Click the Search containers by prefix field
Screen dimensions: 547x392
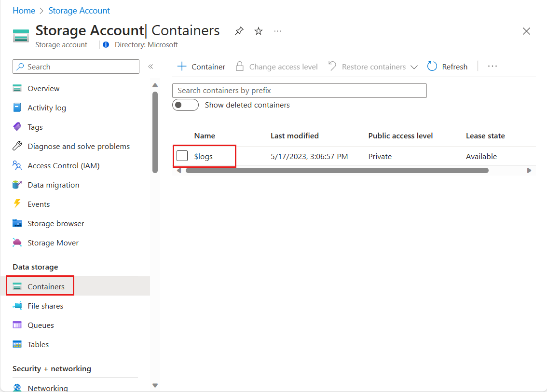[299, 91]
